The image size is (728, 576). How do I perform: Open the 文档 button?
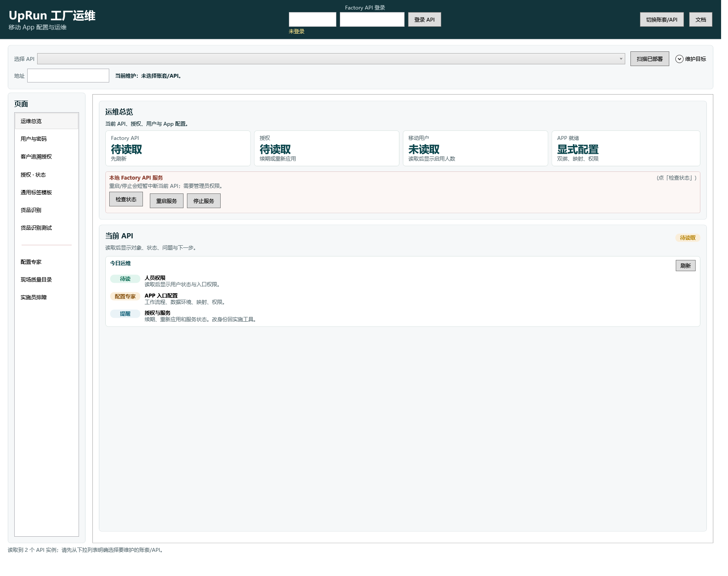[700, 19]
